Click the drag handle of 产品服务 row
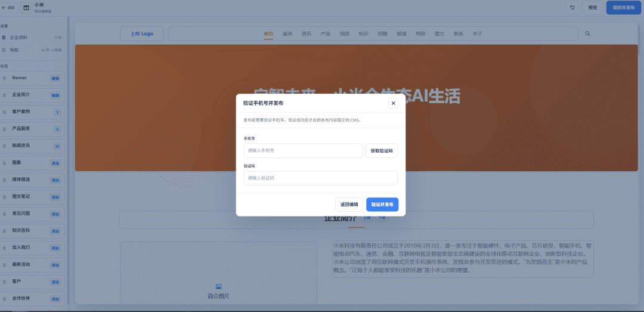Screen dimensions: 644x312 pyautogui.click(x=5, y=129)
